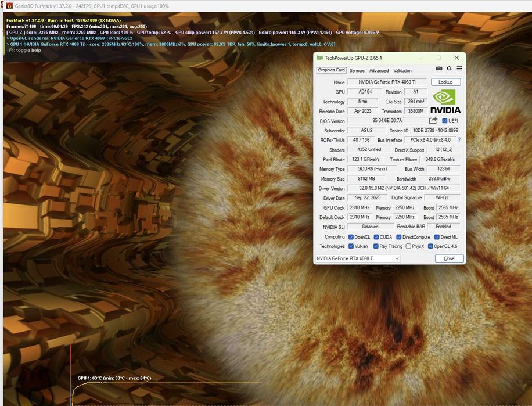Click the F1: toggle help line in FurMark
532x406 pixels.
point(24,50)
